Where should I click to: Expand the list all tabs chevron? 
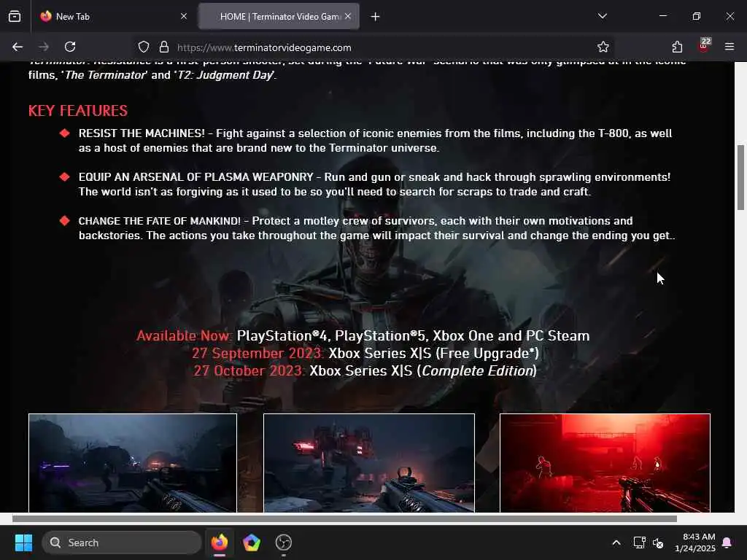pos(602,16)
